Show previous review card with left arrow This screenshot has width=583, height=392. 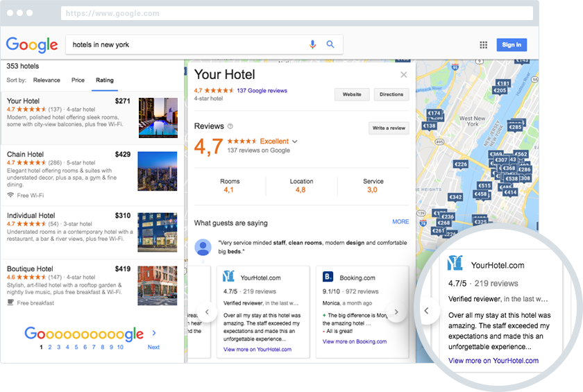point(207,312)
